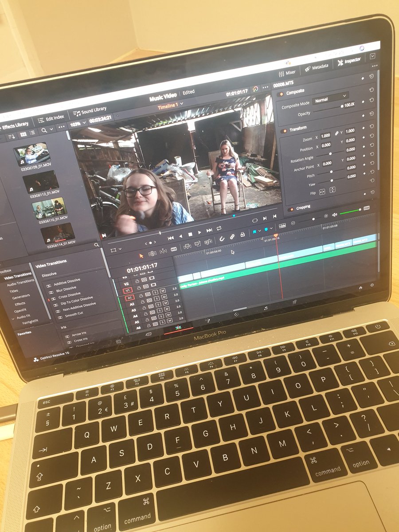Open the viewer zoom 103% dropdown

pyautogui.click(x=77, y=124)
